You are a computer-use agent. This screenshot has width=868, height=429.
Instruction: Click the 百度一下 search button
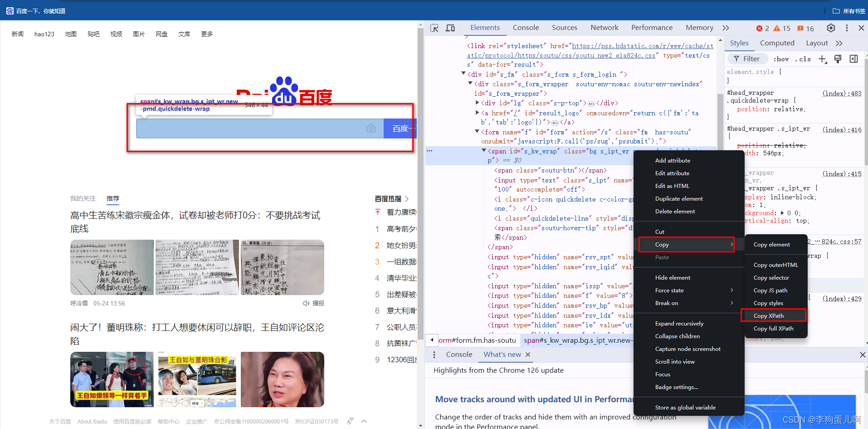click(400, 128)
